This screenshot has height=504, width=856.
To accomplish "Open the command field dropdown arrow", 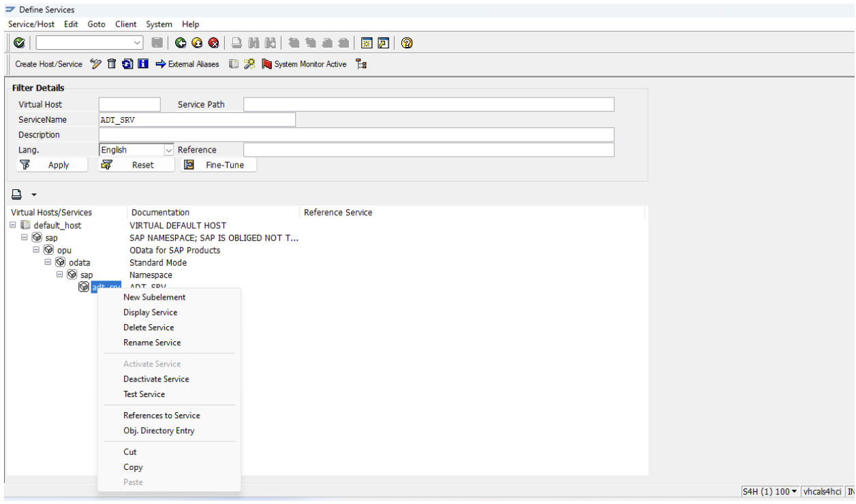I will [138, 43].
